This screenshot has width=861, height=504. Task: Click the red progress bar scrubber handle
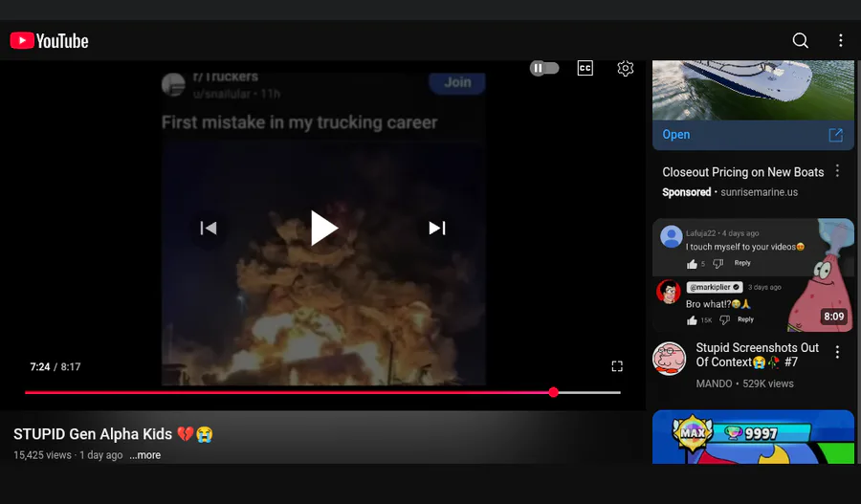[x=554, y=392]
